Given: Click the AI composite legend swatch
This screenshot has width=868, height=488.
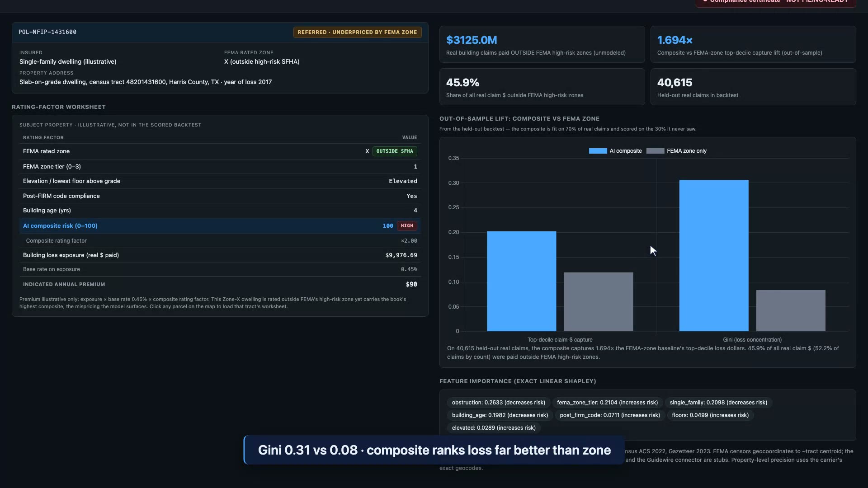Looking at the screenshot, I should pyautogui.click(x=598, y=151).
